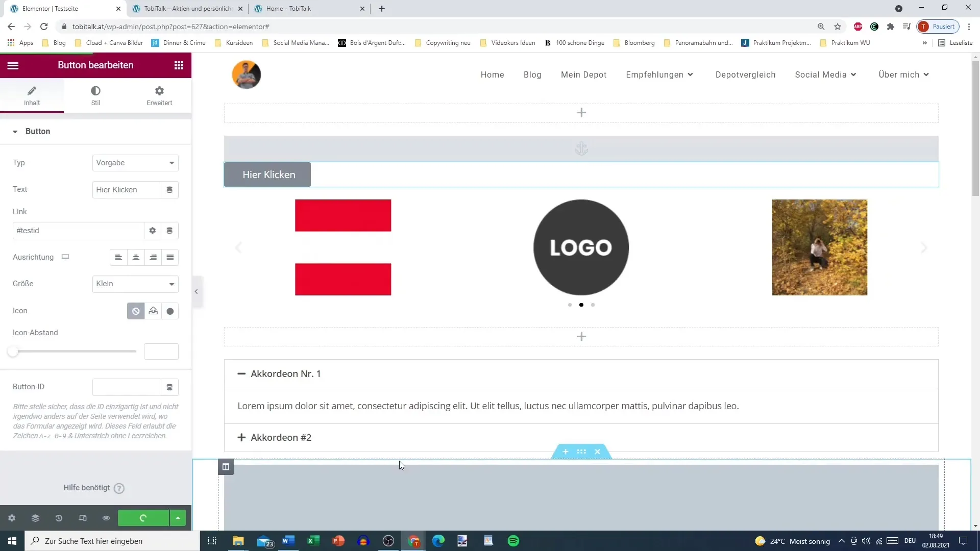Click Depotvergleich in the navigation
Screen dimensions: 980x551
coord(745,74)
